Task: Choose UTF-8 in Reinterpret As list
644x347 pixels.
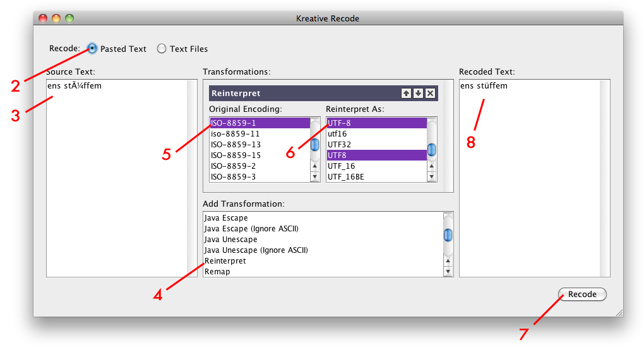Action: pyautogui.click(x=377, y=123)
